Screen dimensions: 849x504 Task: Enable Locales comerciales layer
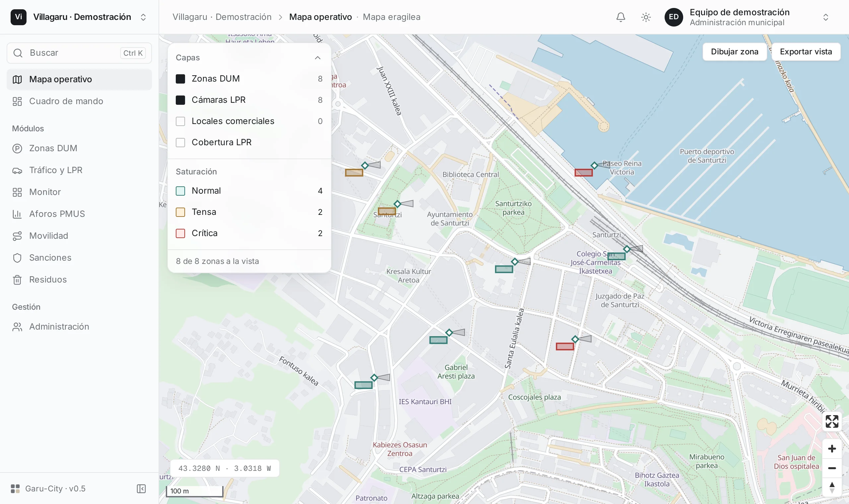coord(180,121)
